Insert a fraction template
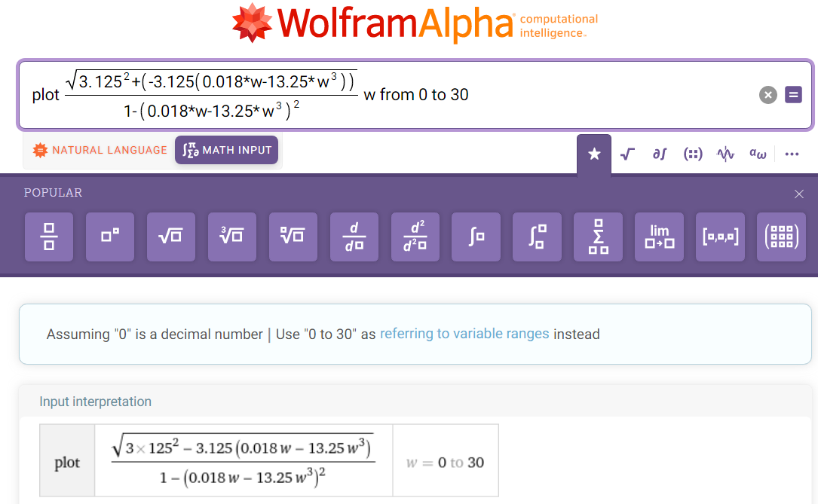This screenshot has height=504, width=818. (49, 237)
